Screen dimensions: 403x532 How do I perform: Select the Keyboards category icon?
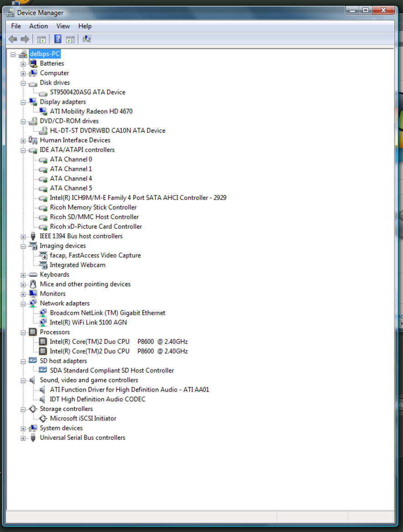(x=33, y=275)
